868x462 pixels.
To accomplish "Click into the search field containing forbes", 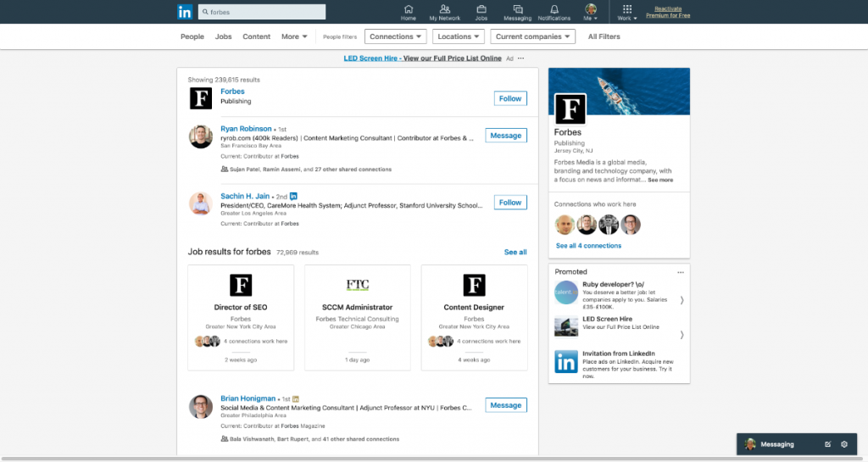I will 262,12.
